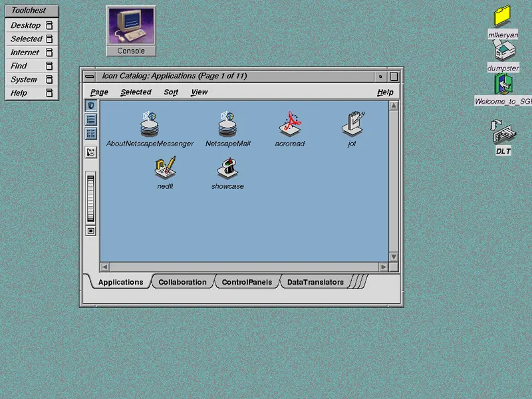The image size is (532, 399).
Task: Click the vertical scrollbar down arrow
Action: [394, 257]
